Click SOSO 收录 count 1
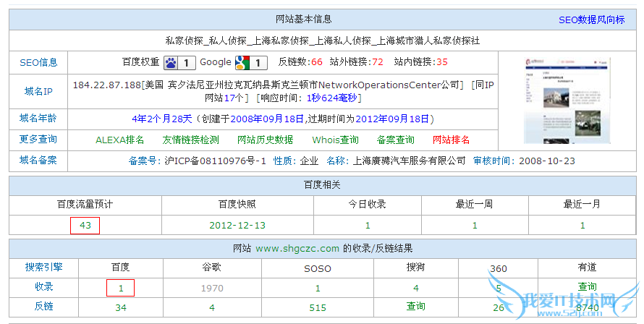This screenshot has height=324, width=644. point(318,289)
